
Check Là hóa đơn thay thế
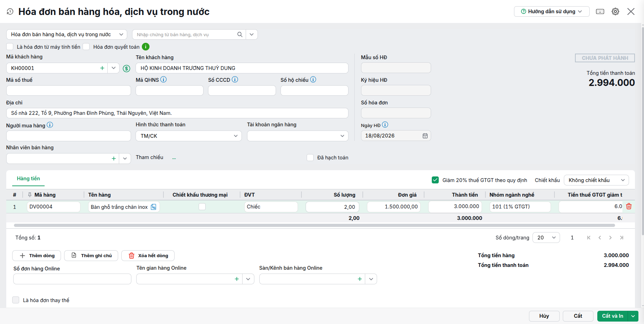tap(16, 300)
